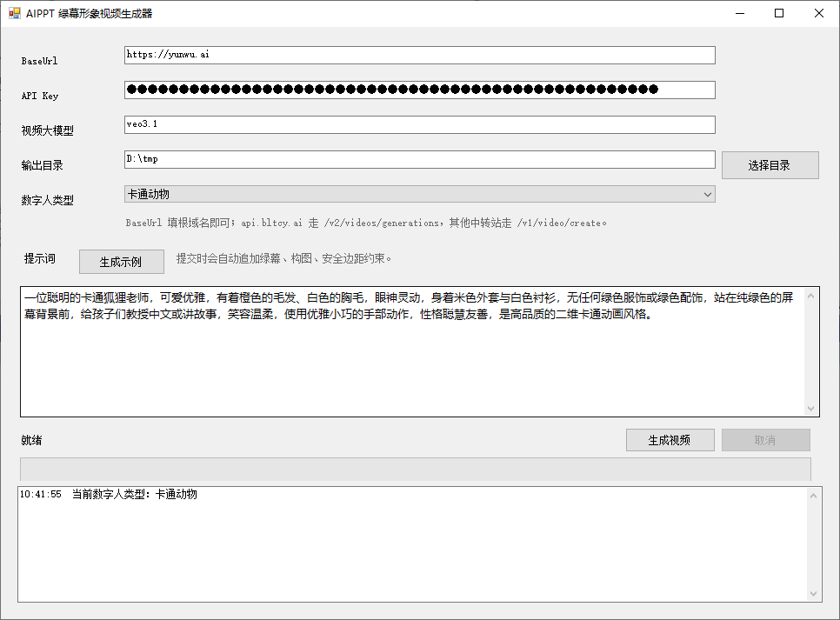Click the 数字人类型 label
This screenshot has height=620, width=840.
48,200
